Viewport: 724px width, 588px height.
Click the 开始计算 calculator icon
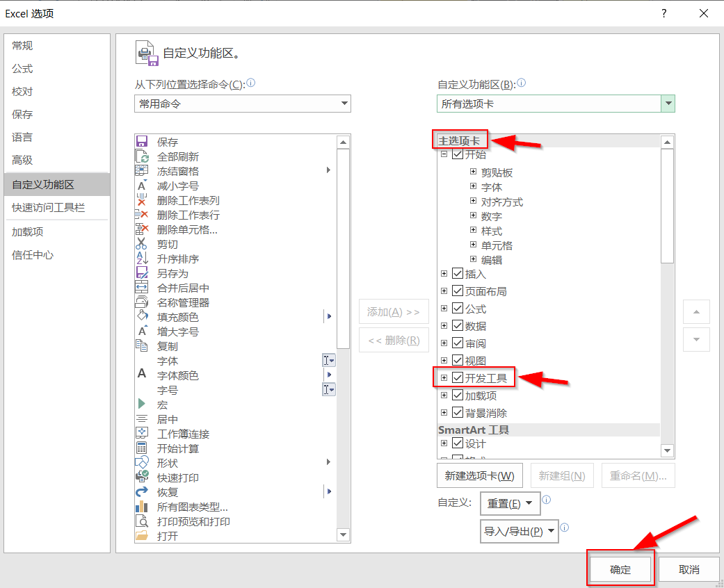pyautogui.click(x=142, y=448)
